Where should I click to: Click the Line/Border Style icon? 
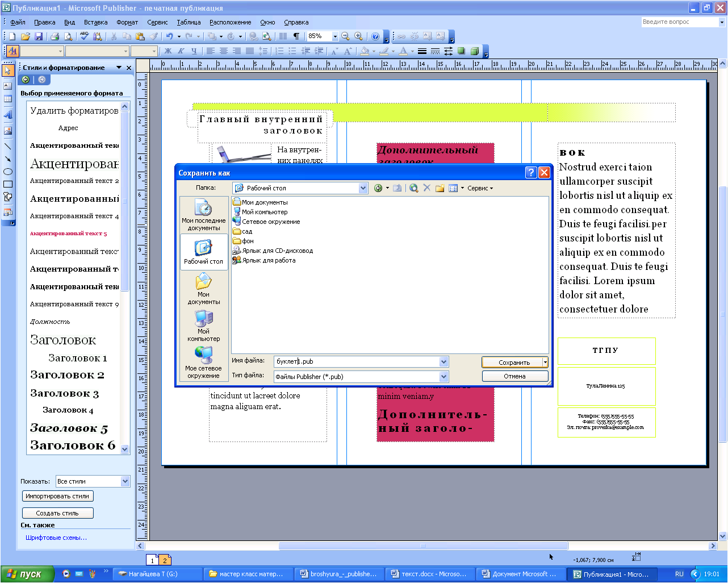tap(422, 51)
